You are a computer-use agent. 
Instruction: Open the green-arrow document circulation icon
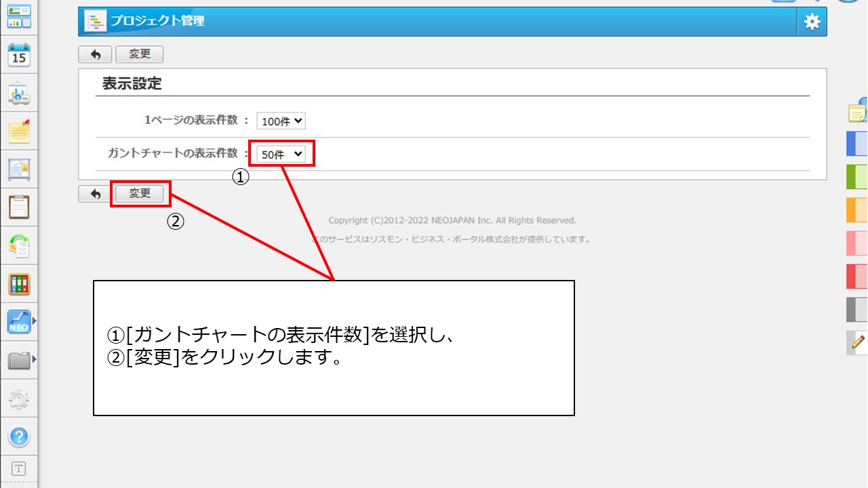click(x=19, y=245)
